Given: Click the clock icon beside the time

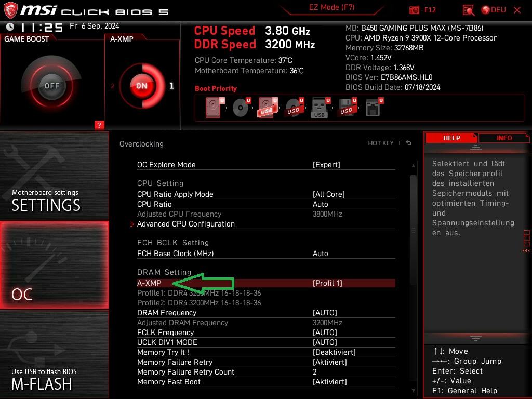Looking at the screenshot, I should click(x=10, y=27).
